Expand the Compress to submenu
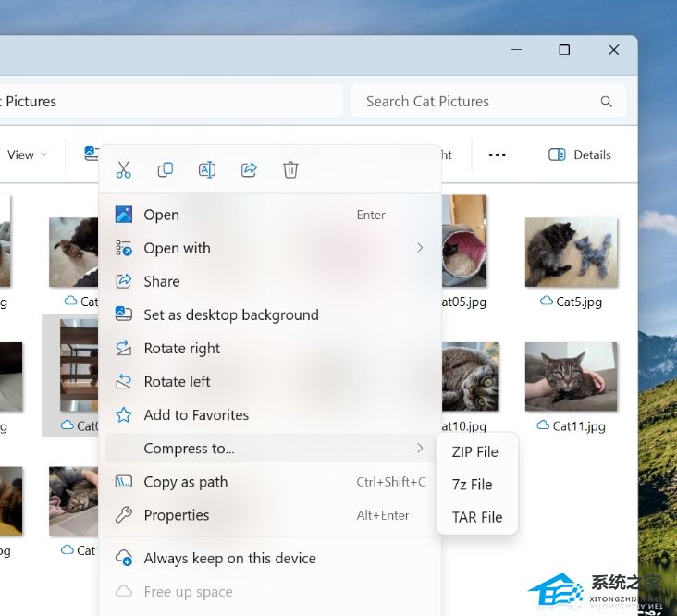The width and height of the screenshot is (677, 616). [x=268, y=449]
